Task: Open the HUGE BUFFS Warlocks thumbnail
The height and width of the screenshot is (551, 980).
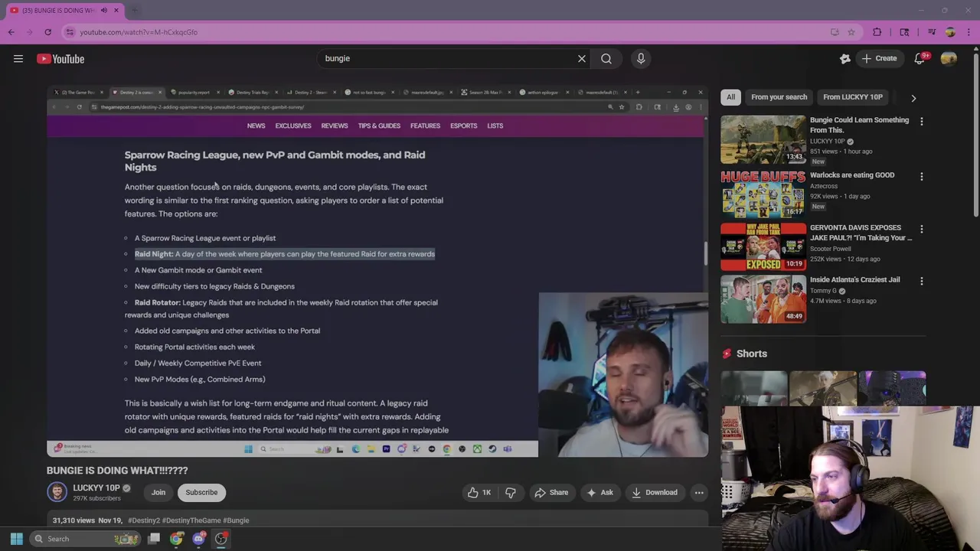Action: 763,194
